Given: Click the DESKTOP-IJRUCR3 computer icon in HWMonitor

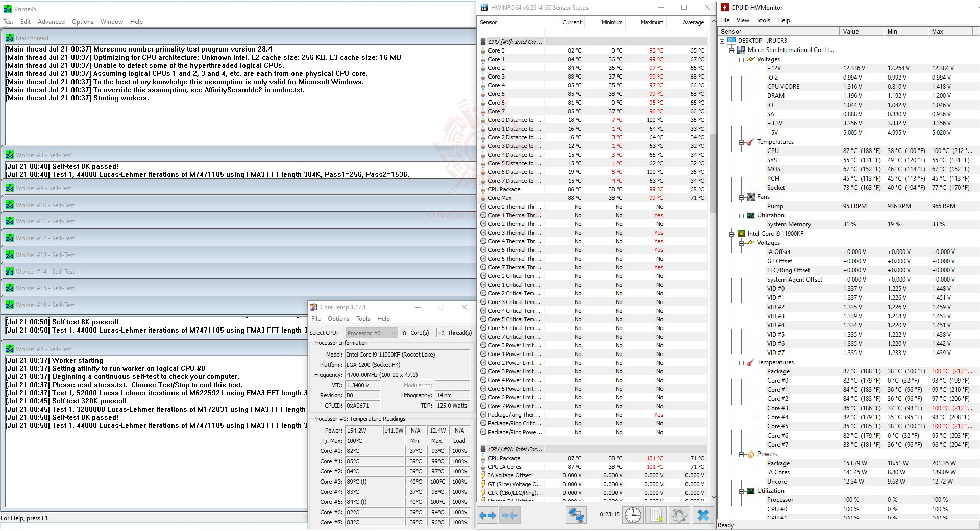Looking at the screenshot, I should click(731, 41).
